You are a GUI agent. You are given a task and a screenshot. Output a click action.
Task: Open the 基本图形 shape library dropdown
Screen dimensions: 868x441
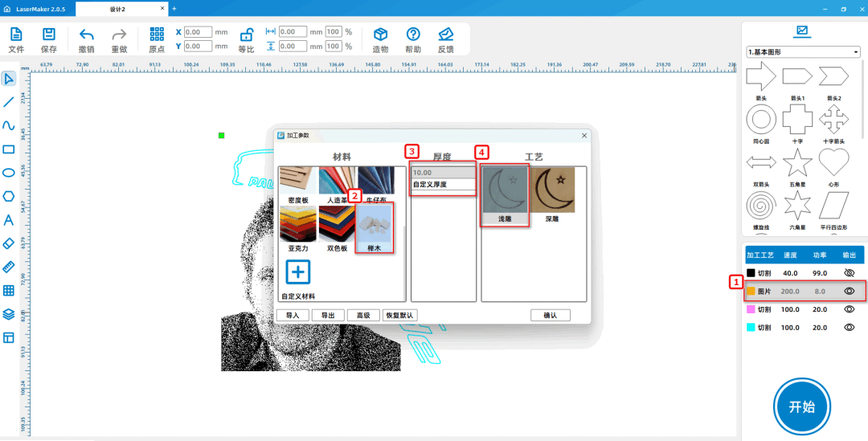click(803, 52)
